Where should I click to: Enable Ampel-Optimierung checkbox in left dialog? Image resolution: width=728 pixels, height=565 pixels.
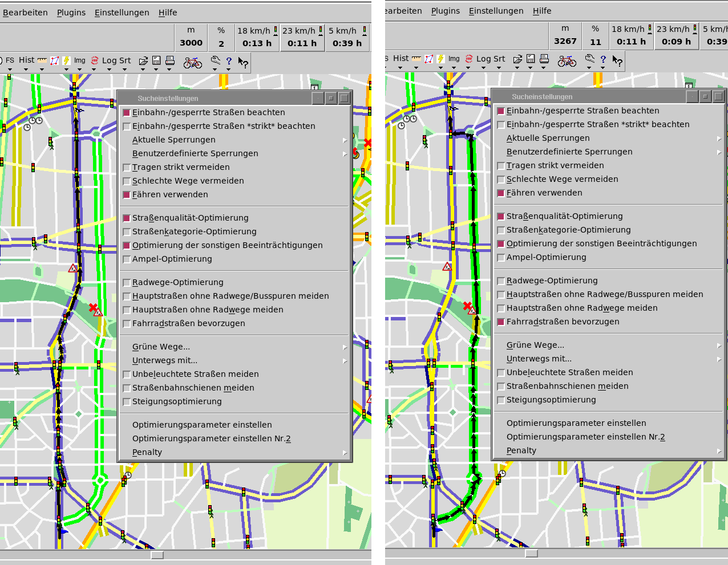pos(127,259)
